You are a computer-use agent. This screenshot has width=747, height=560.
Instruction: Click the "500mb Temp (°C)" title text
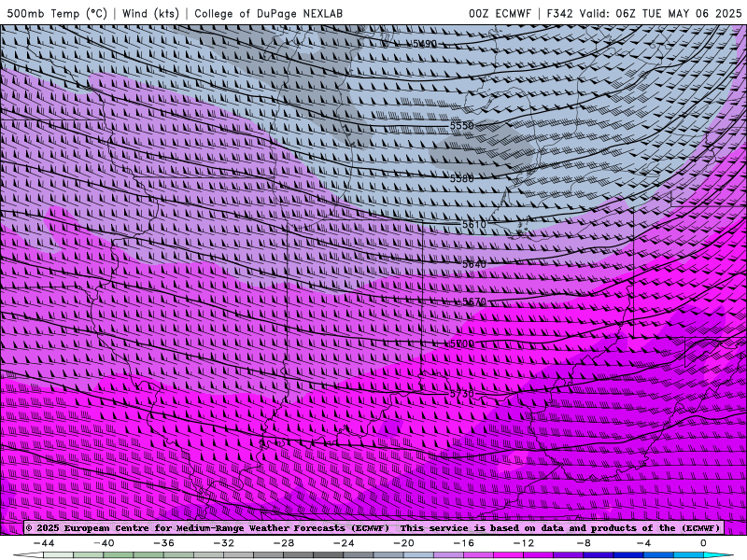coord(57,13)
